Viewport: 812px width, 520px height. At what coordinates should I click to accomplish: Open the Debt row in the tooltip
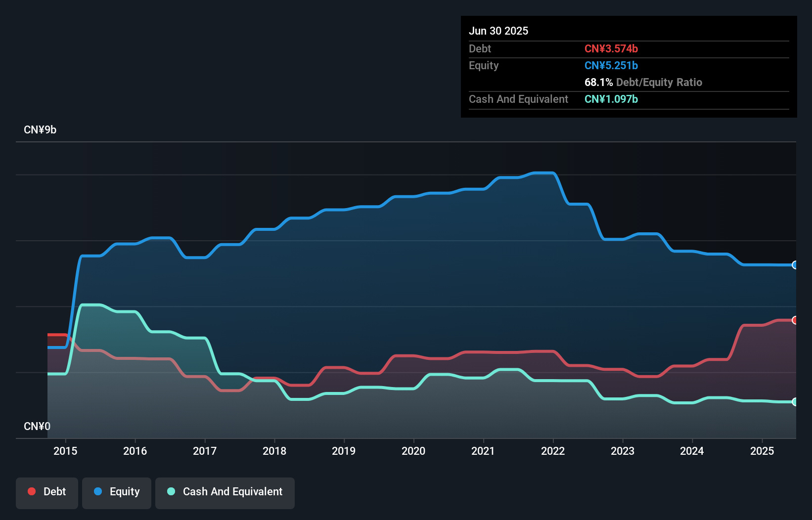tap(480, 49)
